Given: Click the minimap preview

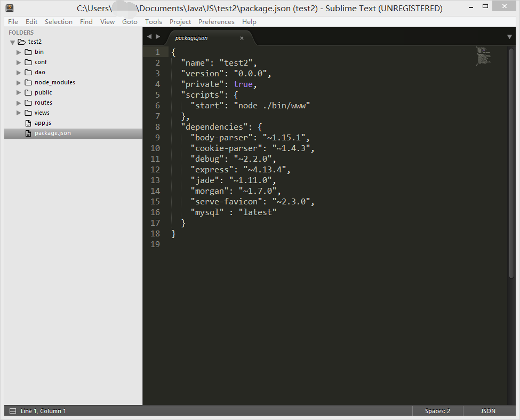Looking at the screenshot, I should 483,56.
